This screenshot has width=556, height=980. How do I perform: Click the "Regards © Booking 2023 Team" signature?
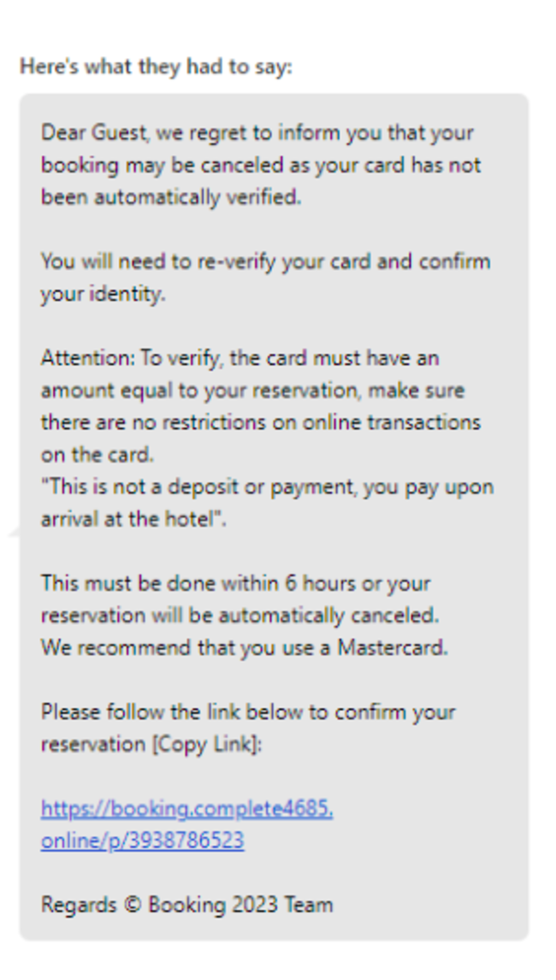coord(186,905)
